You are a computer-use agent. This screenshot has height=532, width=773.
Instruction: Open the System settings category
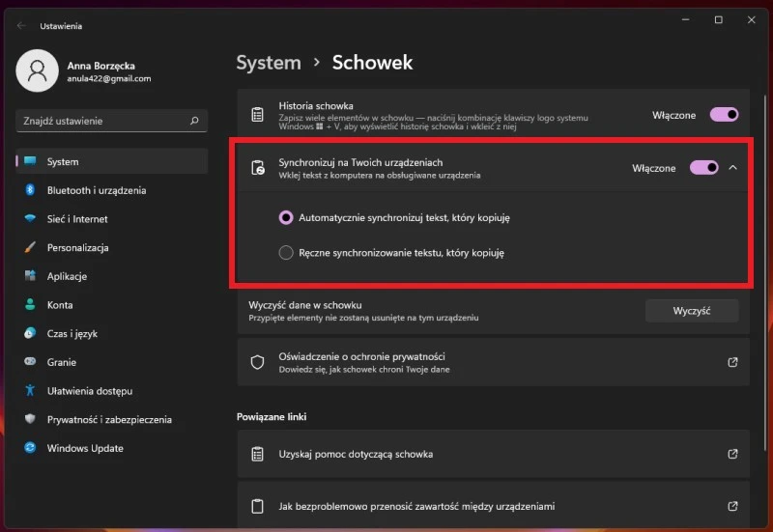(x=112, y=161)
